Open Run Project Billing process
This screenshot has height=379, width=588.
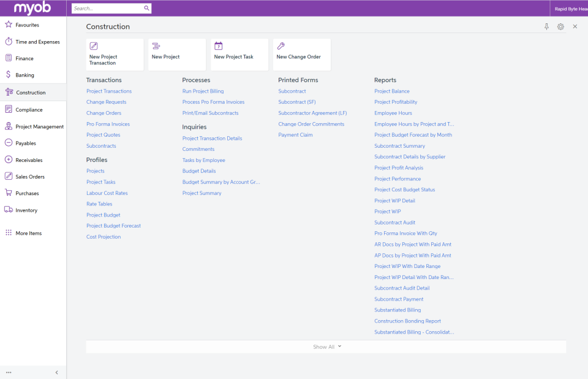click(x=203, y=91)
